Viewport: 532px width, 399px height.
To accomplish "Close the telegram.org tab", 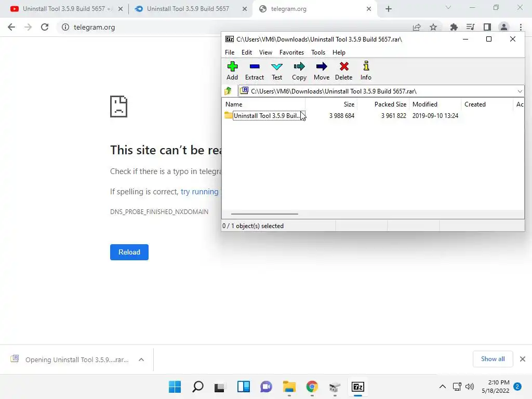I will pos(369,9).
